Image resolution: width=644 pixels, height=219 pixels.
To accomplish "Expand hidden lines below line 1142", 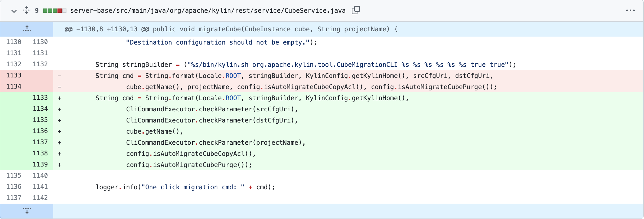I will coord(27,211).
